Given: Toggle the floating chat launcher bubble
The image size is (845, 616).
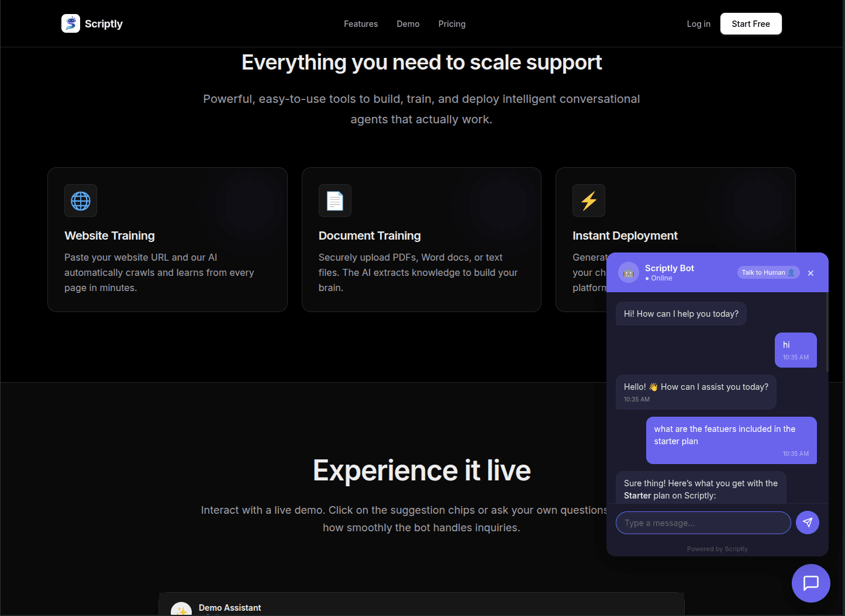Looking at the screenshot, I should point(811,583).
